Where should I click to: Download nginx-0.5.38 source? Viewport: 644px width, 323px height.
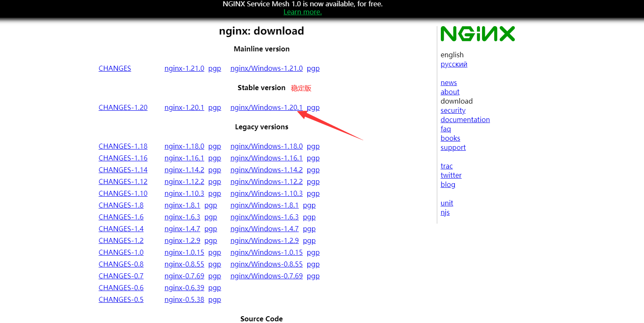(184, 299)
